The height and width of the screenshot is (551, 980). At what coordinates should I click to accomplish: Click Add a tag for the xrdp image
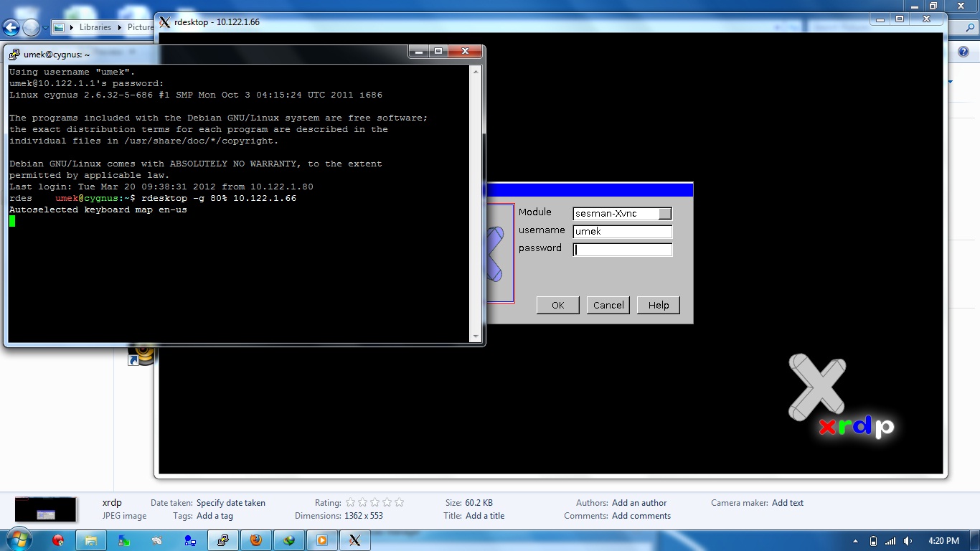pos(215,516)
